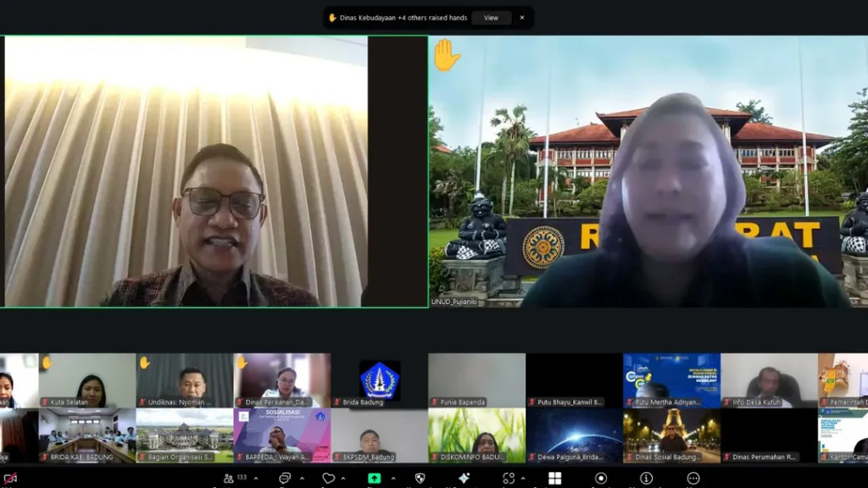The image size is (868, 488).
Task: Open the Chat panel icon
Action: click(x=285, y=479)
